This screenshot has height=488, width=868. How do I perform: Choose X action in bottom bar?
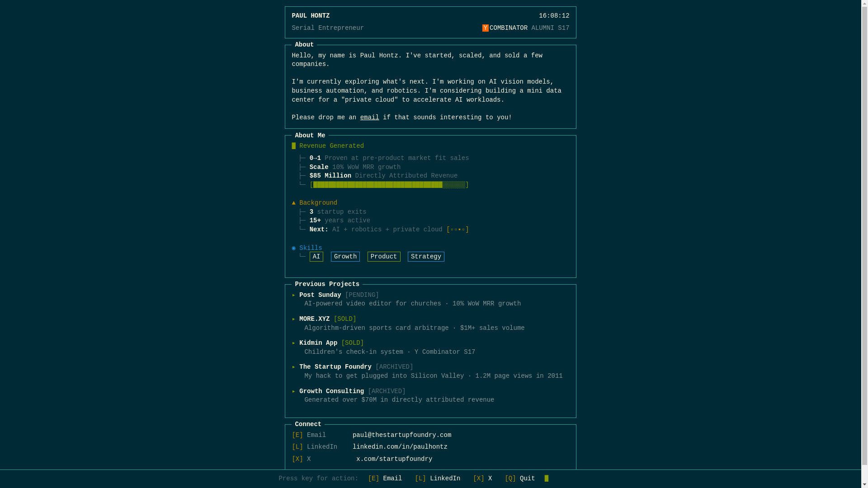pyautogui.click(x=482, y=479)
